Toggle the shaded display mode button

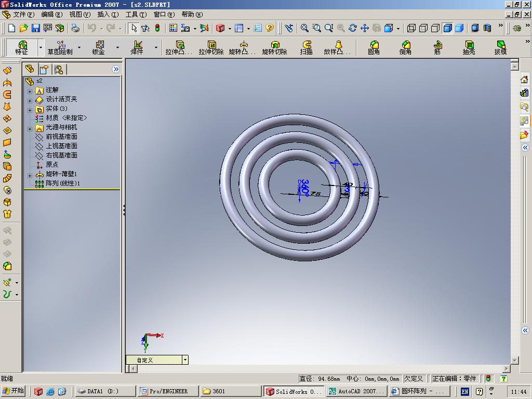pyautogui.click(x=459, y=28)
